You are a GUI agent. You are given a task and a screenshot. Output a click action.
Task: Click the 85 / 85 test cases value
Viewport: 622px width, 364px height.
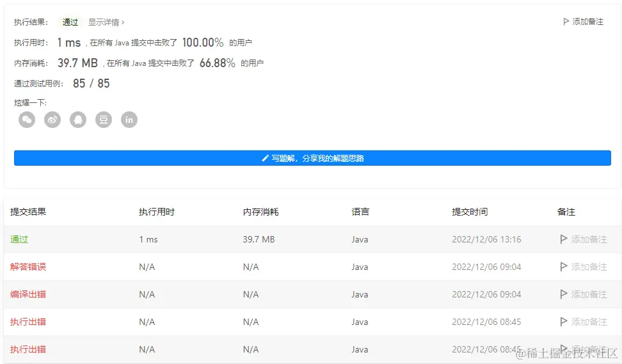click(x=92, y=83)
